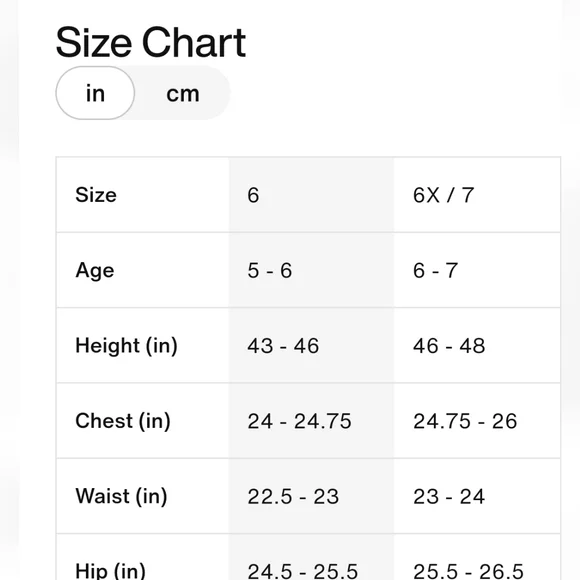
Task: Click waist 23 - 24 cell
Action: click(x=477, y=496)
